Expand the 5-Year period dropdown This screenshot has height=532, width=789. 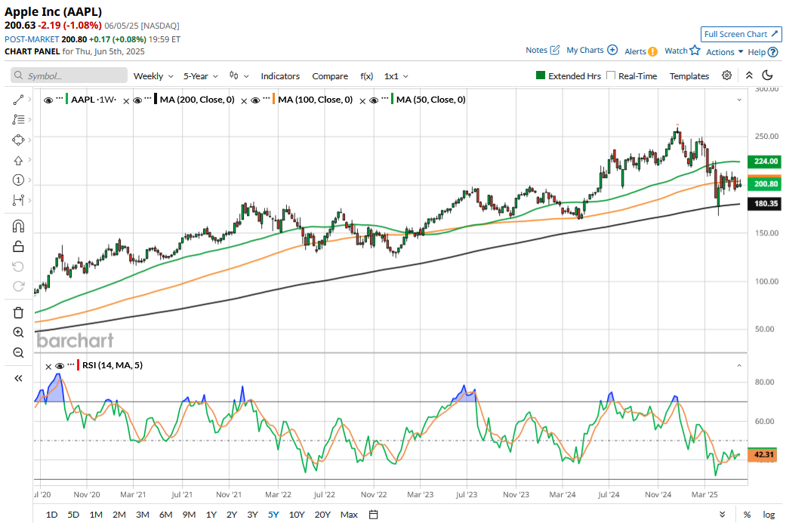(x=201, y=76)
